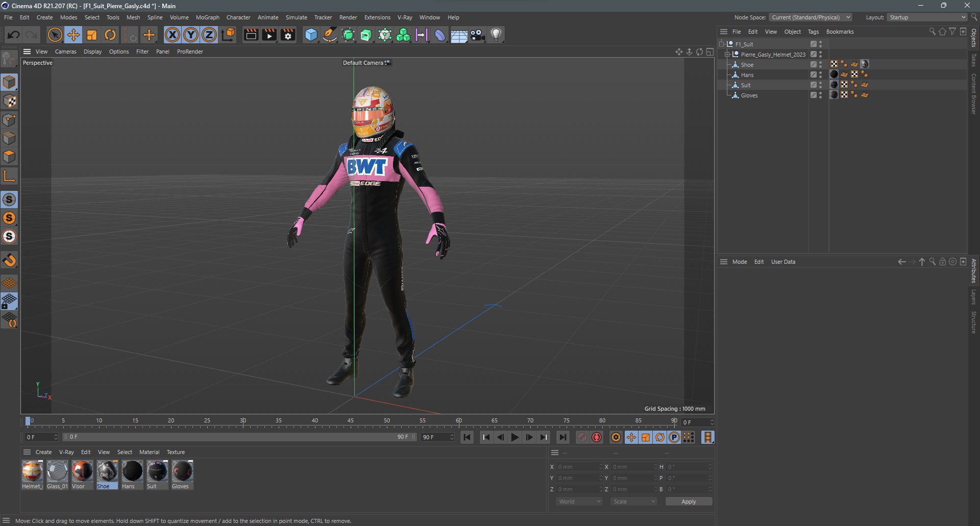This screenshot has width=980, height=526.
Task: Switch to Layers side tab
Action: (974, 297)
